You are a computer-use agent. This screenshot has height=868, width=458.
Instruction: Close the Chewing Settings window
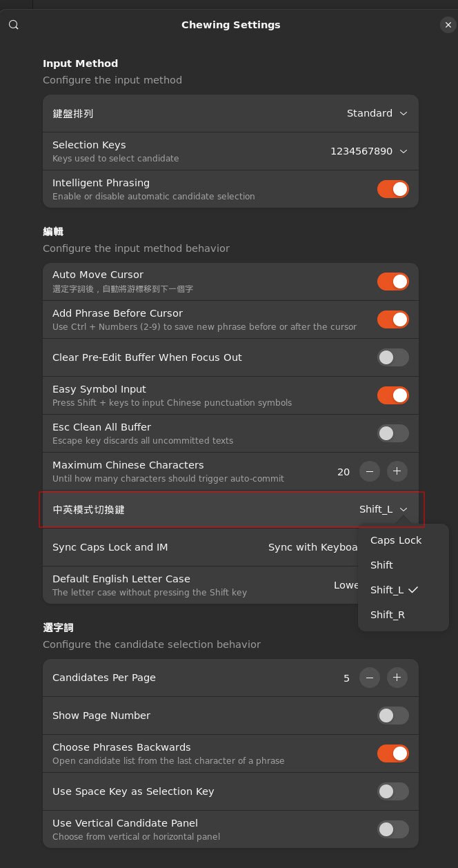448,25
